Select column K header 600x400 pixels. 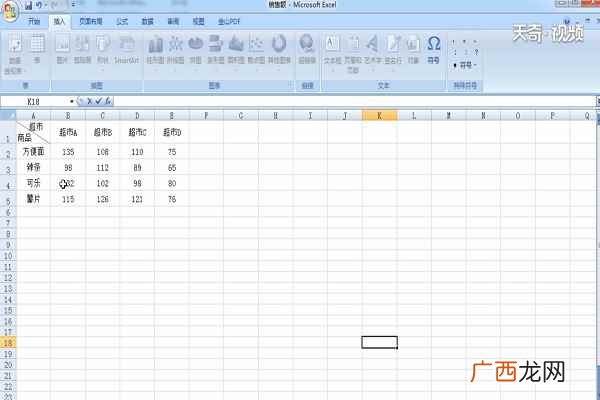click(x=379, y=115)
